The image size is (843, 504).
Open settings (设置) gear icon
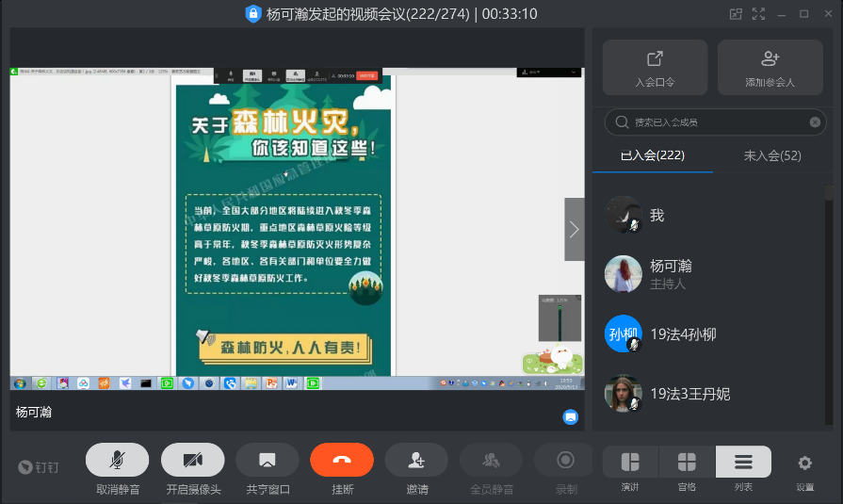[804, 463]
